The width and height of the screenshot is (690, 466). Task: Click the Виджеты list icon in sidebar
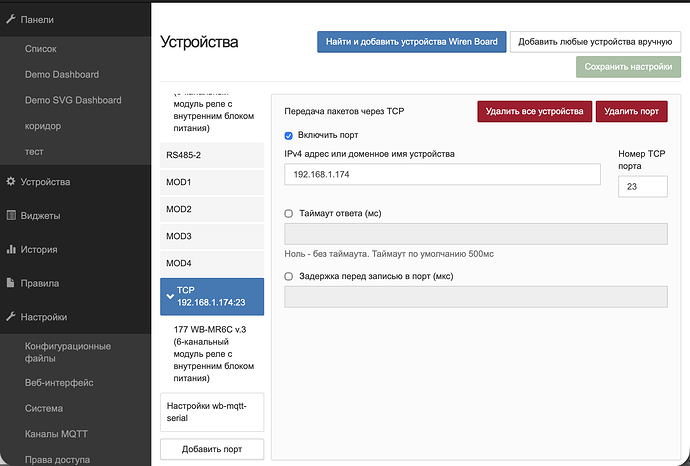point(11,216)
